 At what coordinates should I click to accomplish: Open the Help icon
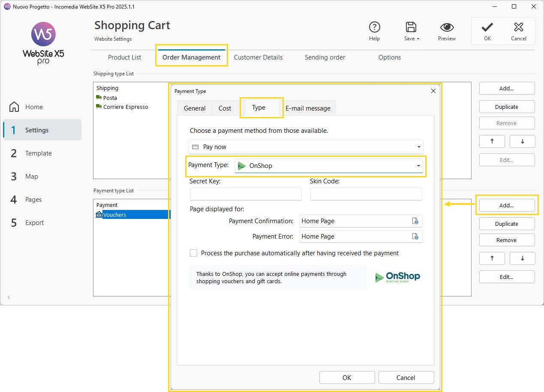(x=374, y=27)
